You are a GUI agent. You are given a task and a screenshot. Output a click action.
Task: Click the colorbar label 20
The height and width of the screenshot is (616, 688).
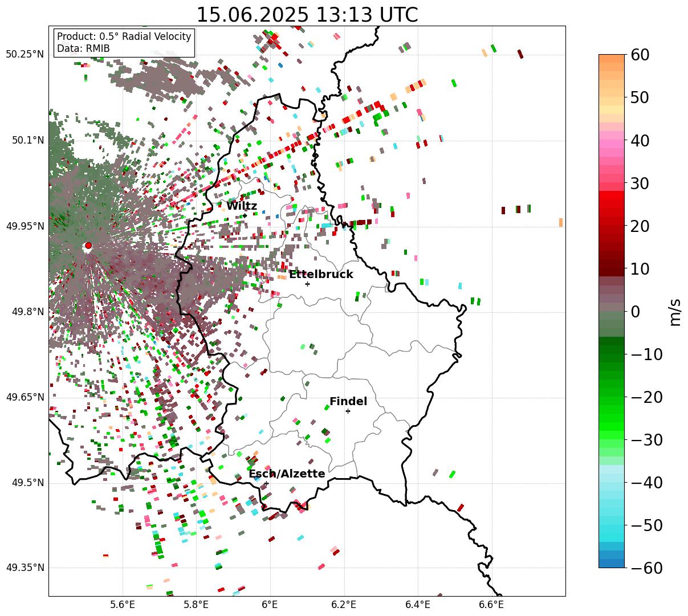click(x=639, y=226)
